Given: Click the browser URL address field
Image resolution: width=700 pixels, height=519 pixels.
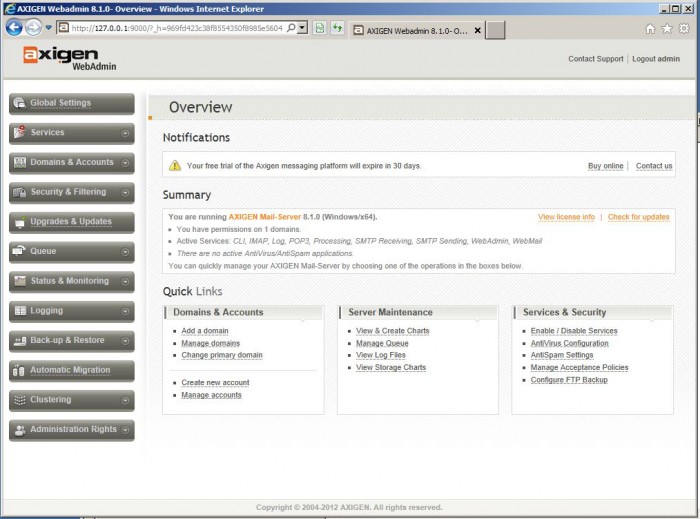Looking at the screenshot, I should [176, 28].
